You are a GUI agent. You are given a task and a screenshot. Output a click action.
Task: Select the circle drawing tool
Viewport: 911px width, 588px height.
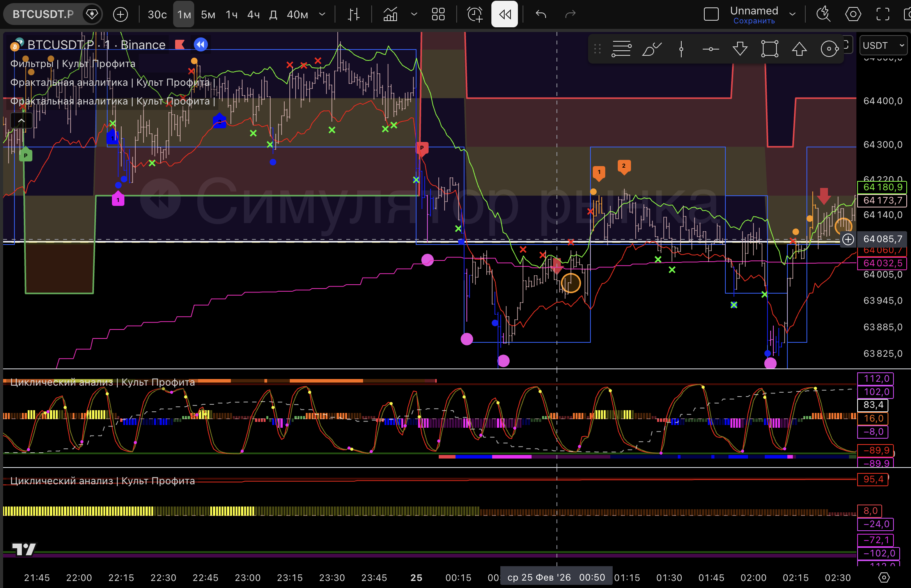pyautogui.click(x=829, y=49)
